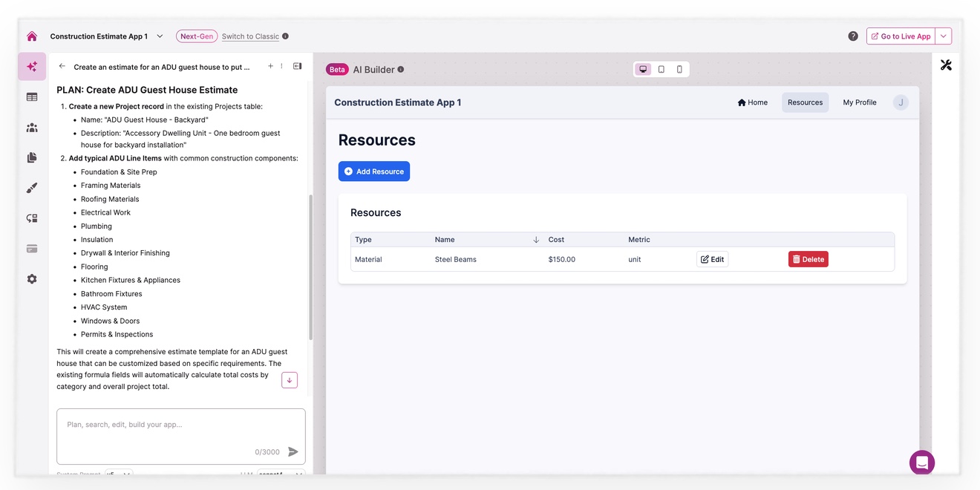
Task: Click the wrench tools icon at right
Action: tap(946, 65)
